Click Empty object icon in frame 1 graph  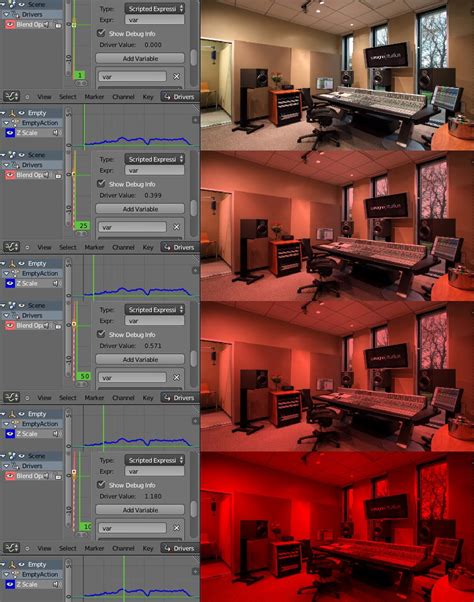tap(13, 113)
